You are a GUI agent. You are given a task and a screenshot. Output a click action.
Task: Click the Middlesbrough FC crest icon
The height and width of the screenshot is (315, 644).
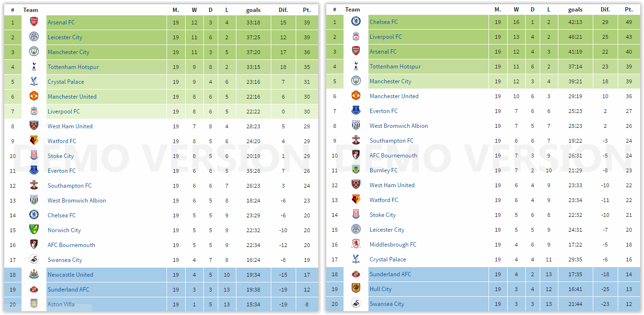point(356,244)
